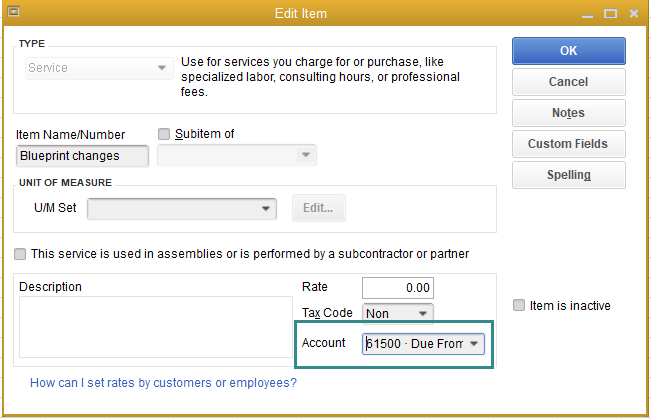Enable the Subitem of checkbox
This screenshot has width=651, height=419.
[x=165, y=134]
